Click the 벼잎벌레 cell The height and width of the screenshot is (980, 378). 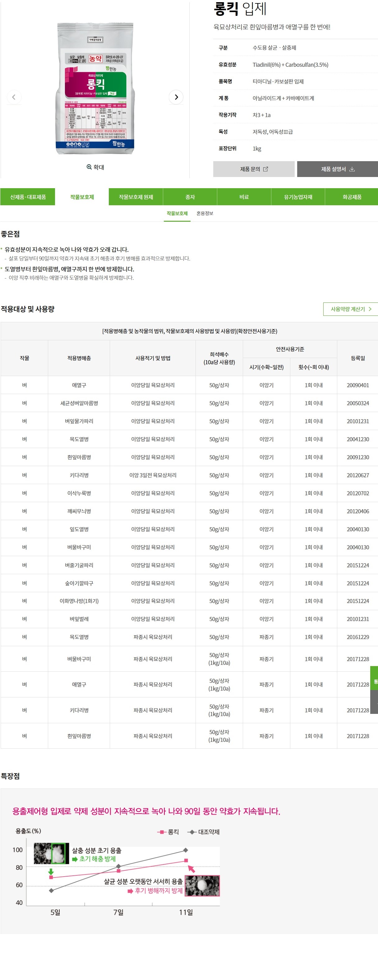[79, 619]
